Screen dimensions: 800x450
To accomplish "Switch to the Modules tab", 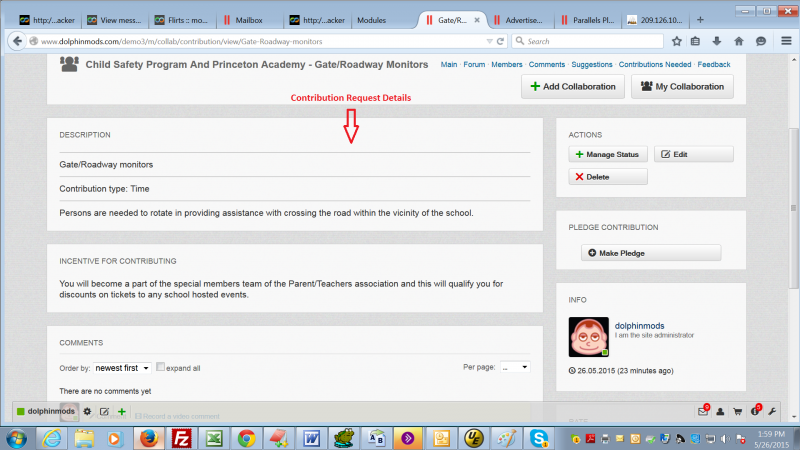I will click(371, 20).
